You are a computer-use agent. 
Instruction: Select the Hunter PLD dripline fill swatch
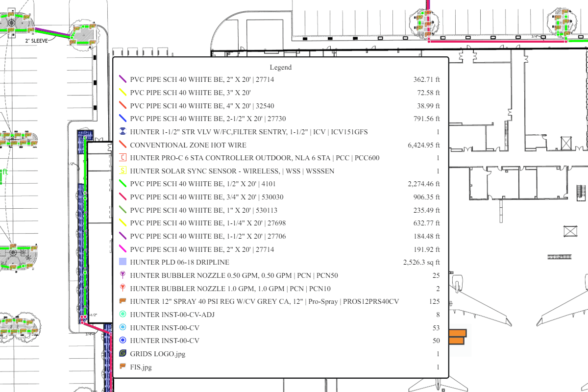(122, 262)
